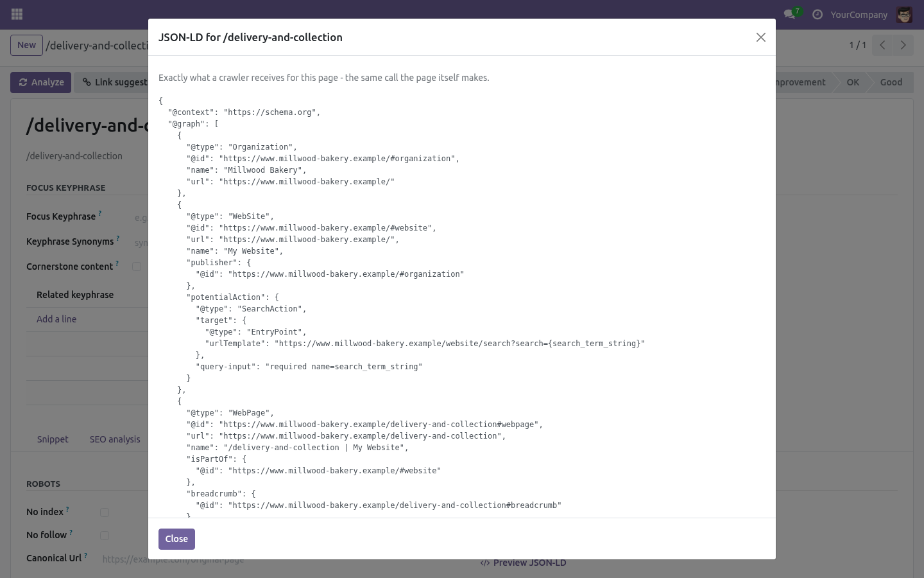Screen dimensions: 924x578
Task: Go to the previous record arrow
Action: [882, 45]
